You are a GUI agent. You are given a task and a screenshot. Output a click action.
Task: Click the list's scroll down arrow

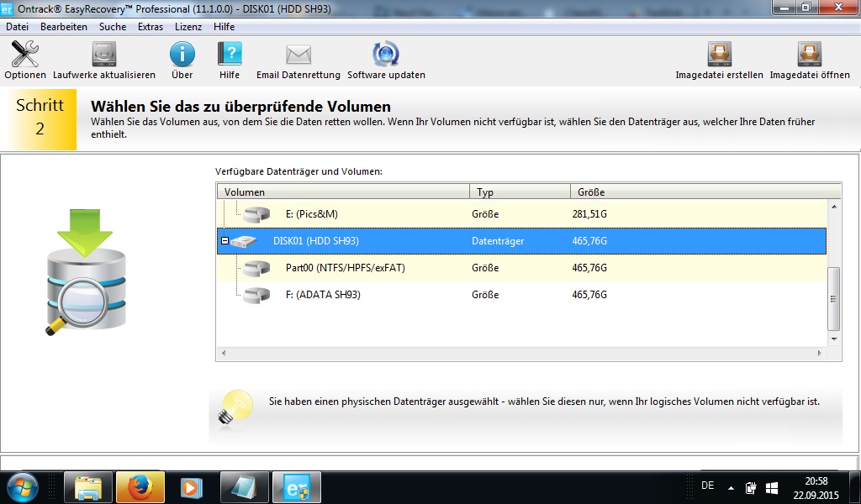click(834, 339)
